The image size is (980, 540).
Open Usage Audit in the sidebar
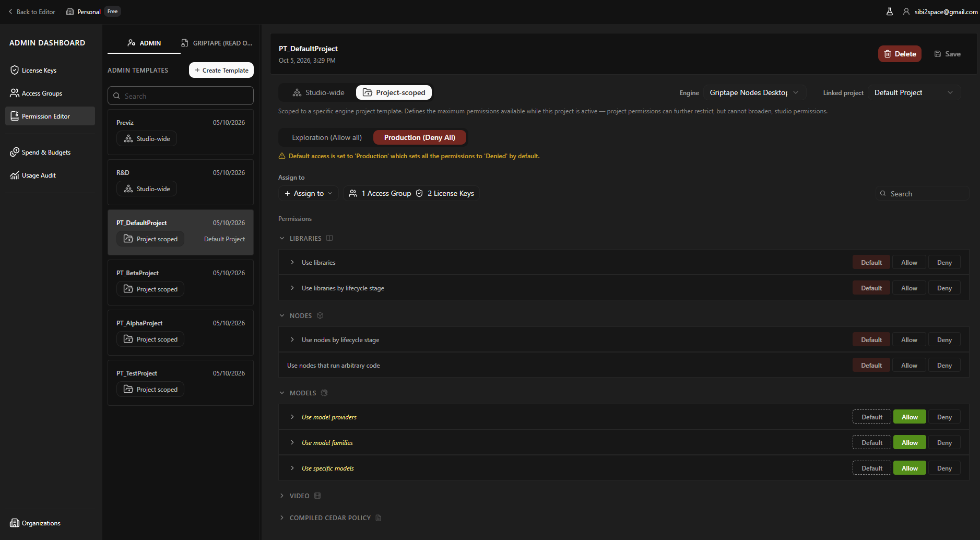(x=50, y=175)
